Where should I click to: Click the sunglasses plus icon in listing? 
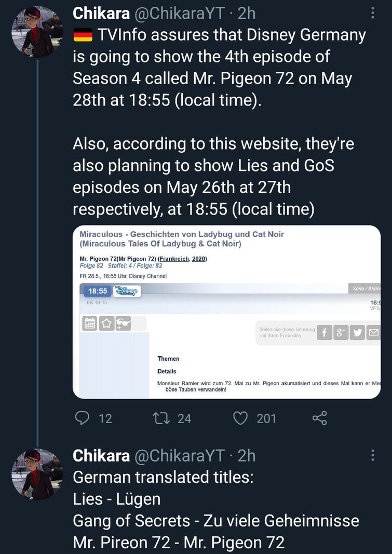click(x=123, y=323)
